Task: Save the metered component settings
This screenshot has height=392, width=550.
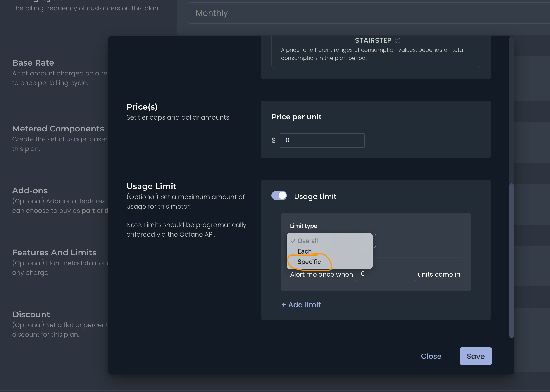Action: point(475,356)
